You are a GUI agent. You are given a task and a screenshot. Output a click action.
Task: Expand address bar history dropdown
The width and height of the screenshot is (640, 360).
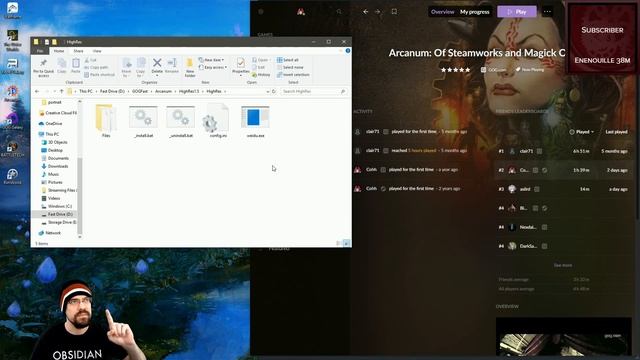click(x=267, y=91)
